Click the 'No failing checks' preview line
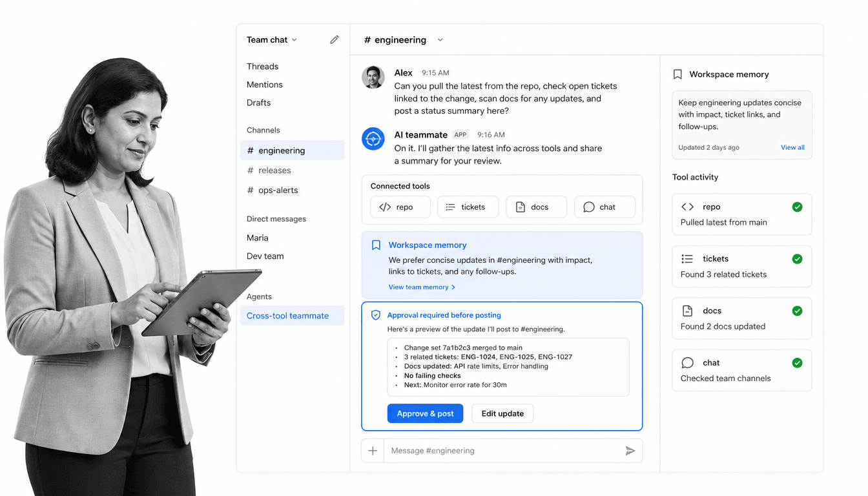 point(432,376)
